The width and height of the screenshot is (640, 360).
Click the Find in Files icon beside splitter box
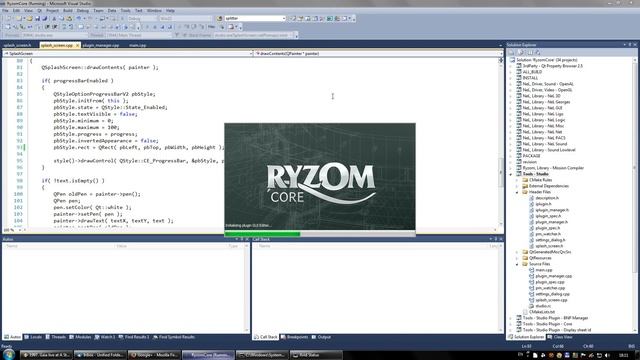tap(219, 18)
